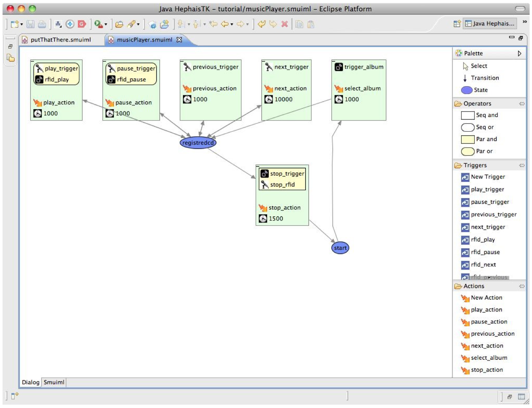This screenshot has width=532, height=408.
Task: Open the New wizard dropdown arrow
Action: click(x=22, y=25)
